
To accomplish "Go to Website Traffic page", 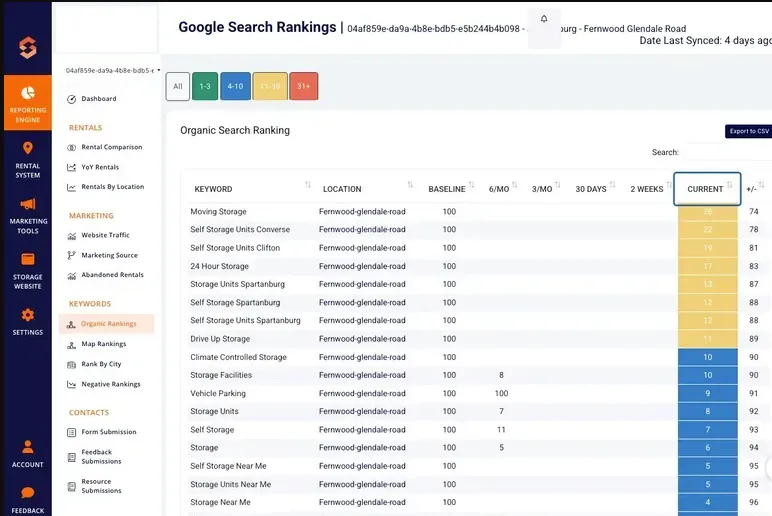I will click(x=105, y=235).
